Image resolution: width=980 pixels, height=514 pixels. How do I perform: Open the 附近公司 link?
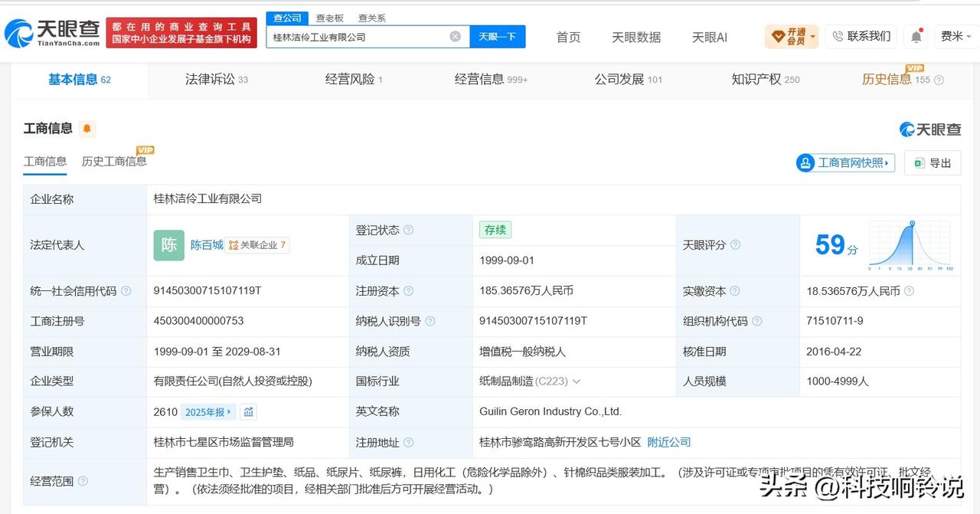point(669,442)
